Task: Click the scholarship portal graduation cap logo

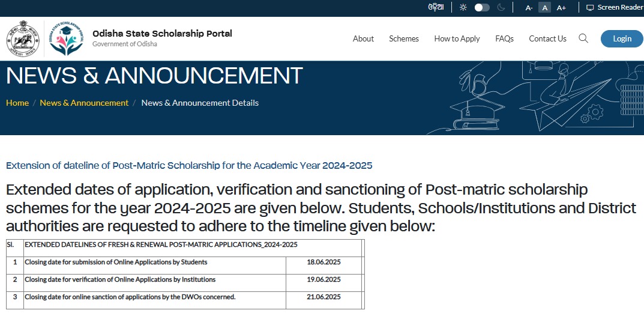Action: pyautogui.click(x=65, y=38)
